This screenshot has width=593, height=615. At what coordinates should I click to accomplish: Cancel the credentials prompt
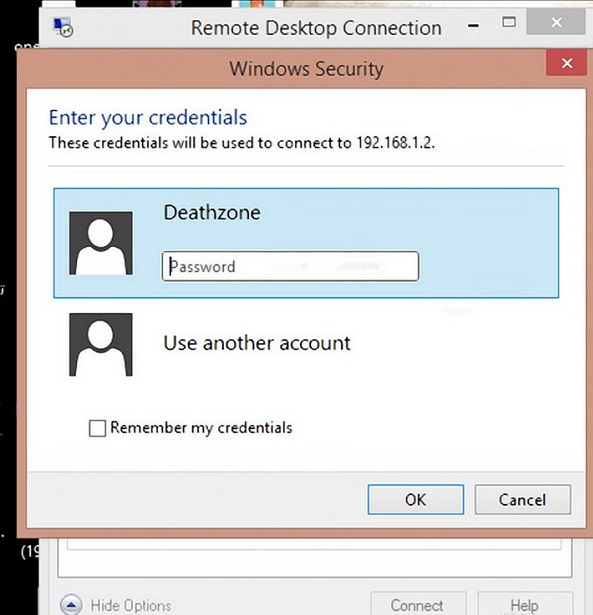[522, 500]
